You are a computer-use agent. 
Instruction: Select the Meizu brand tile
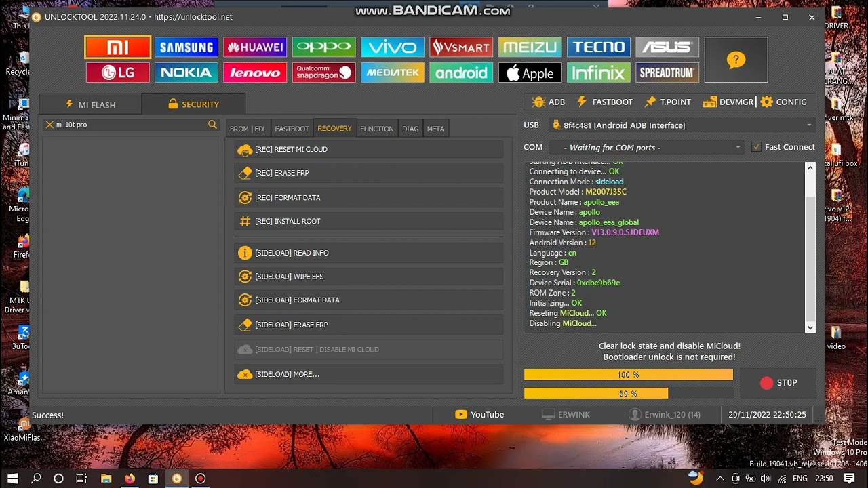[x=530, y=47]
